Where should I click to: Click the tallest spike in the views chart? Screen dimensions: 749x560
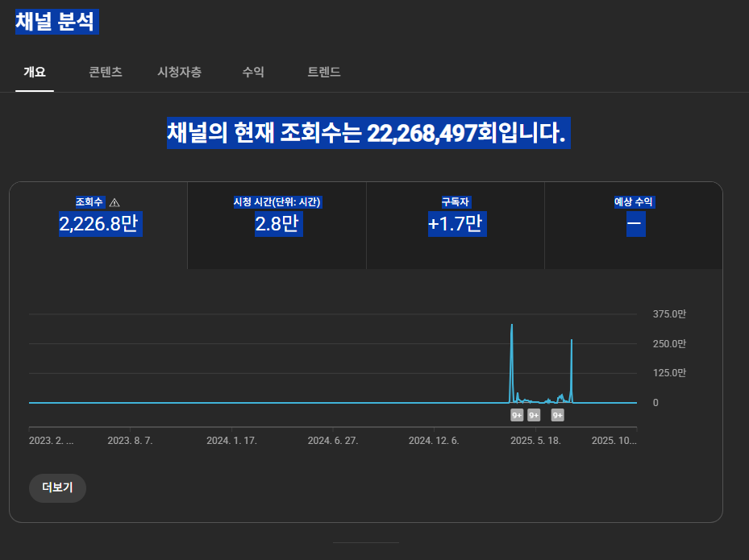pos(511,326)
